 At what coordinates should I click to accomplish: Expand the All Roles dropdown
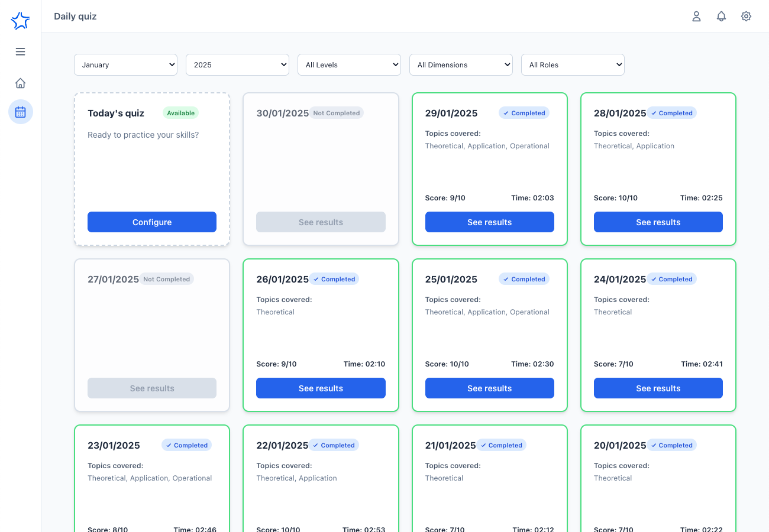tap(573, 65)
